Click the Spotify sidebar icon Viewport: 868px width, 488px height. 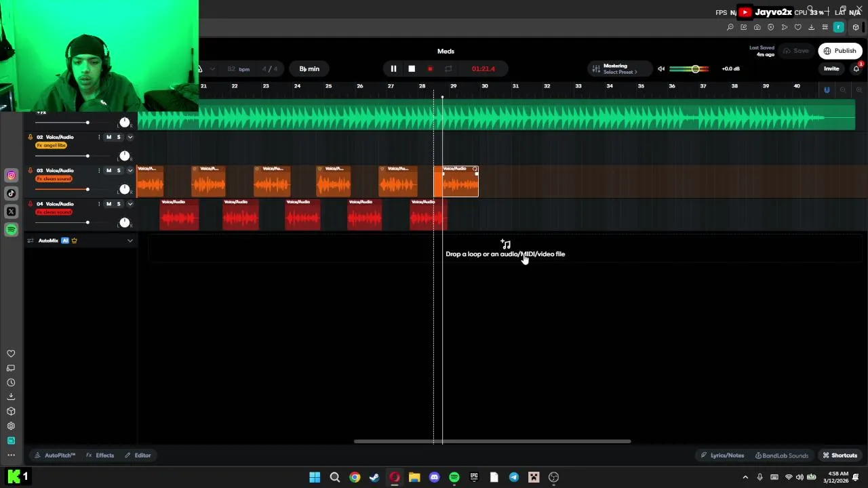[x=11, y=230]
